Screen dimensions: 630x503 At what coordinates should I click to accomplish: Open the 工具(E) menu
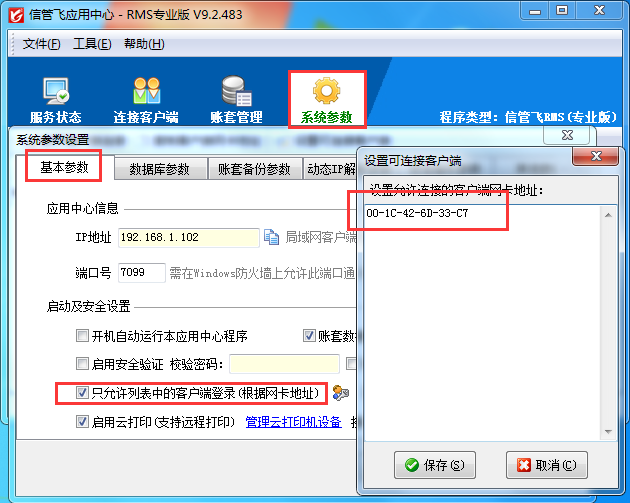pos(92,43)
